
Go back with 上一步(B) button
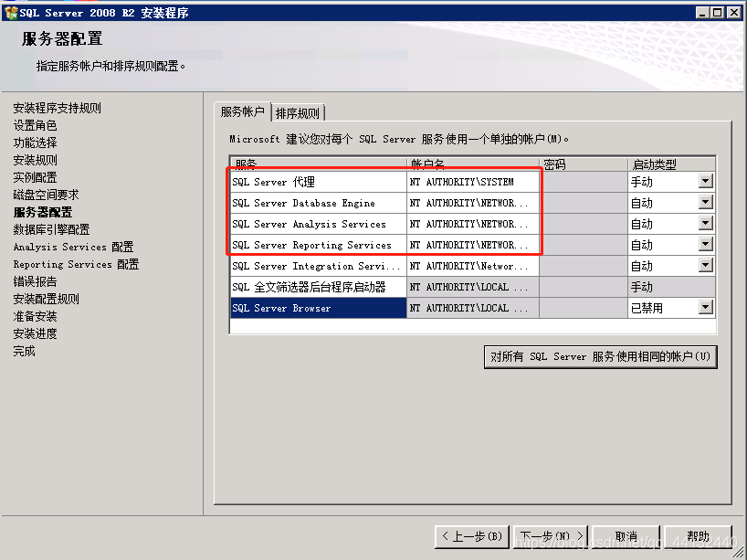tap(472, 537)
